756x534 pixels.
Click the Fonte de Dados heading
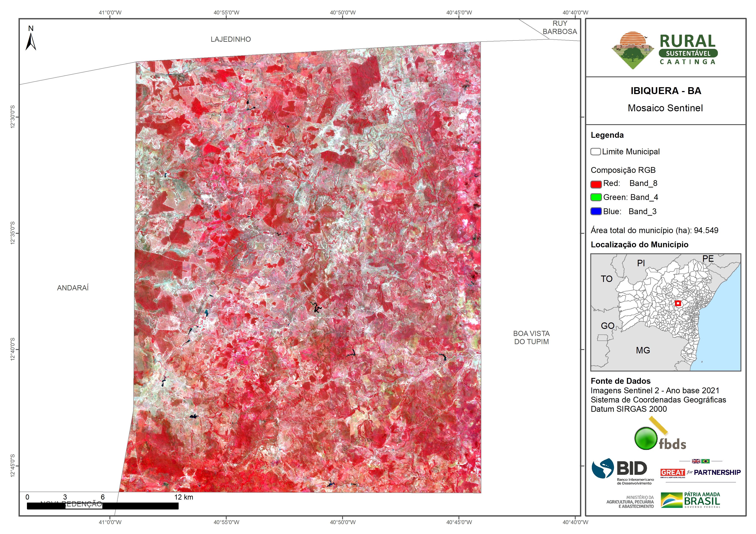[620, 381]
